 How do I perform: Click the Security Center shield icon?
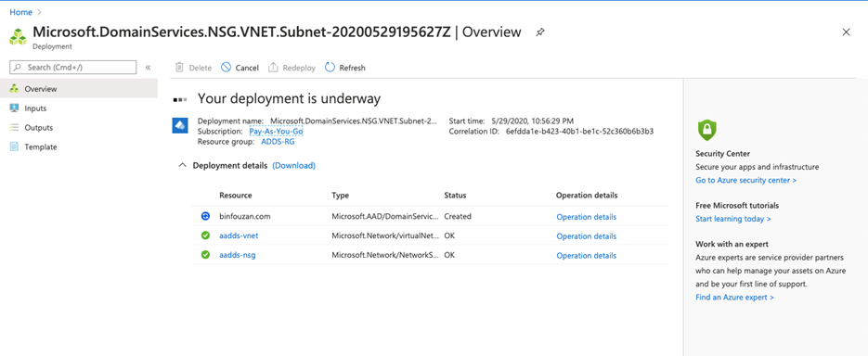[706, 131]
